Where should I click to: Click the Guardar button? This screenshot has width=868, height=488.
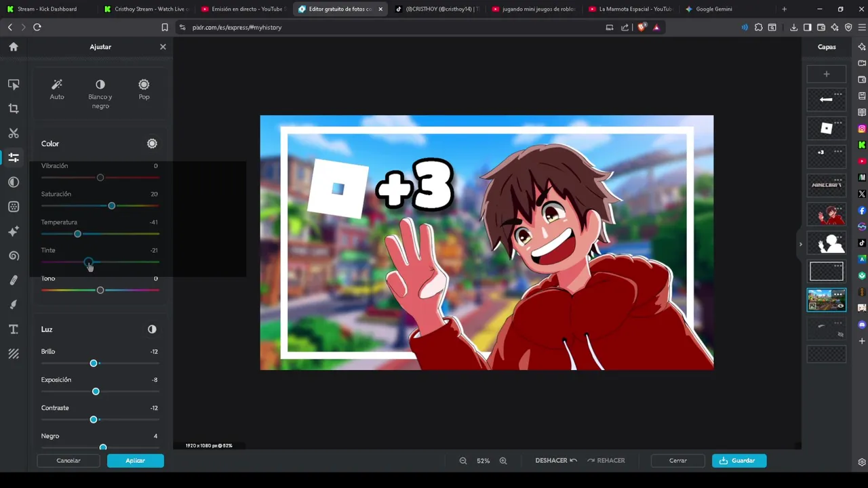point(739,461)
